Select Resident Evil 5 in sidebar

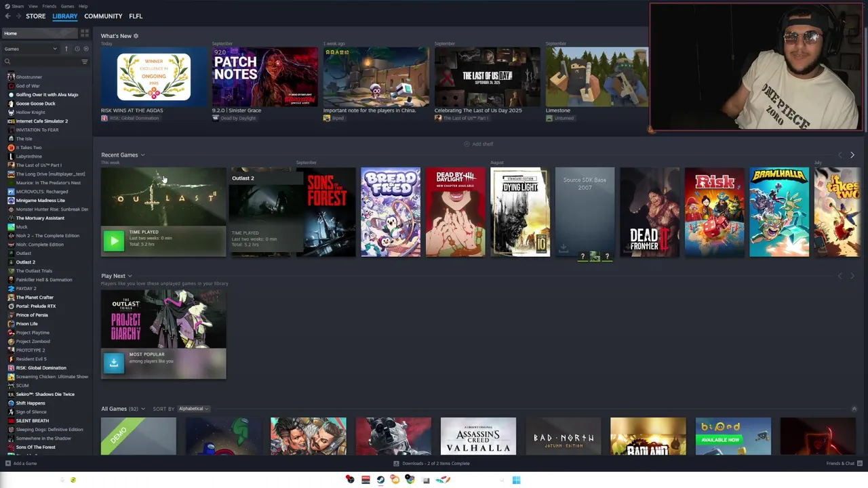(31, 359)
